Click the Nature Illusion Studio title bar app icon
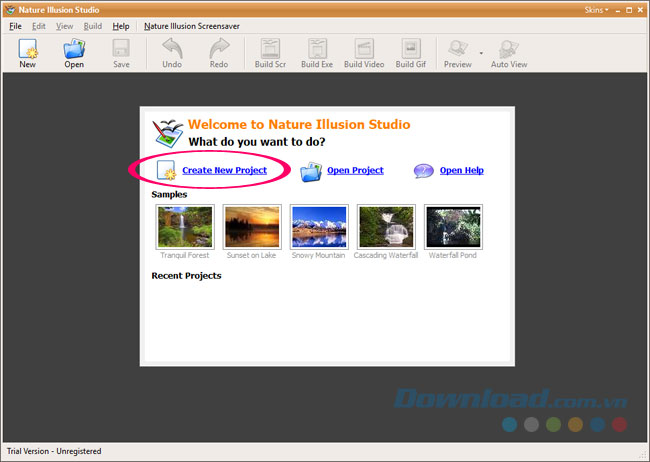This screenshot has width=650, height=462. (x=10, y=9)
